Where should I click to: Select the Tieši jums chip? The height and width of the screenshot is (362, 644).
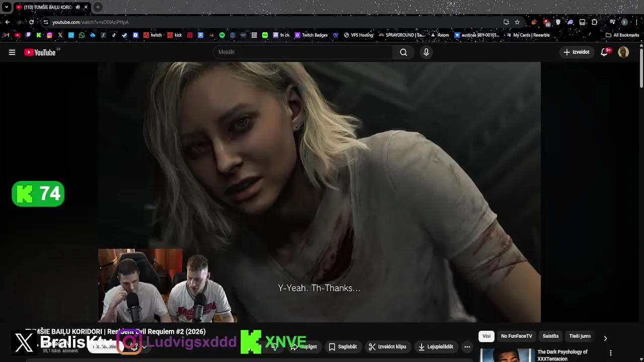580,336
